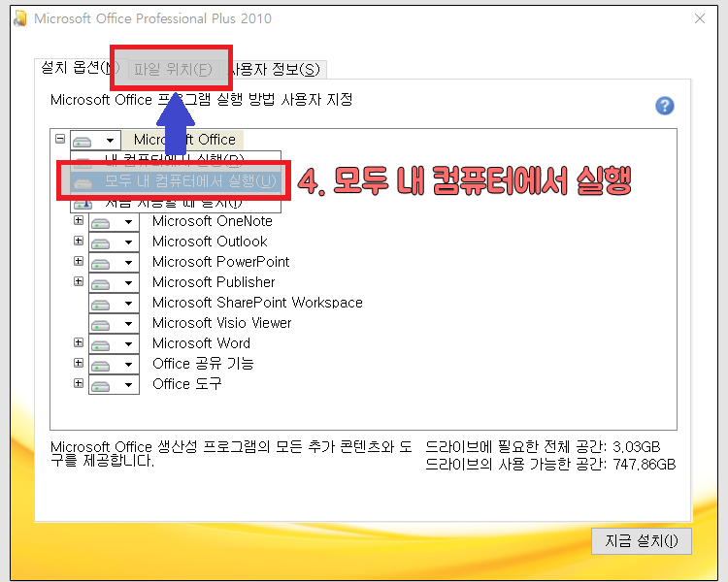Open the Office 도구 install option dropdown

(114, 385)
